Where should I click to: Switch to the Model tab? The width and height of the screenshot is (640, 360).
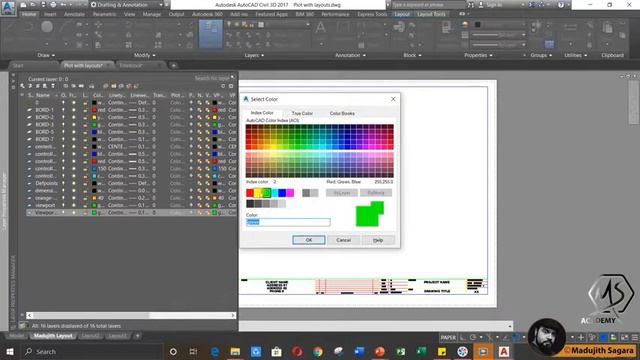click(x=17, y=336)
